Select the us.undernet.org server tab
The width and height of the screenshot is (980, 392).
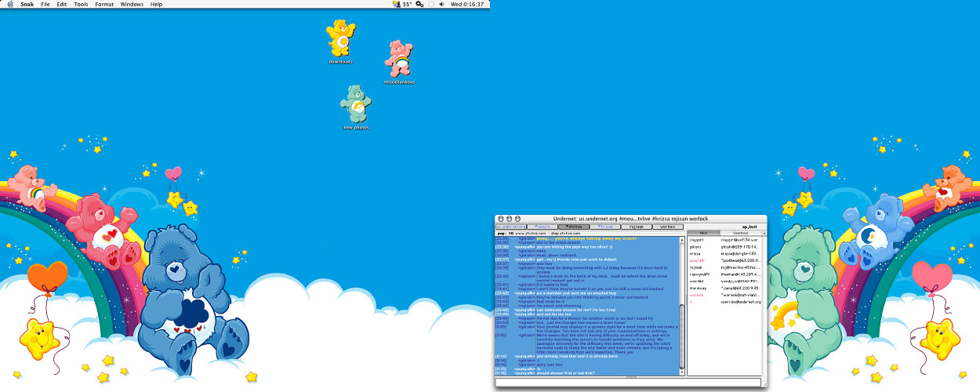click(x=511, y=227)
